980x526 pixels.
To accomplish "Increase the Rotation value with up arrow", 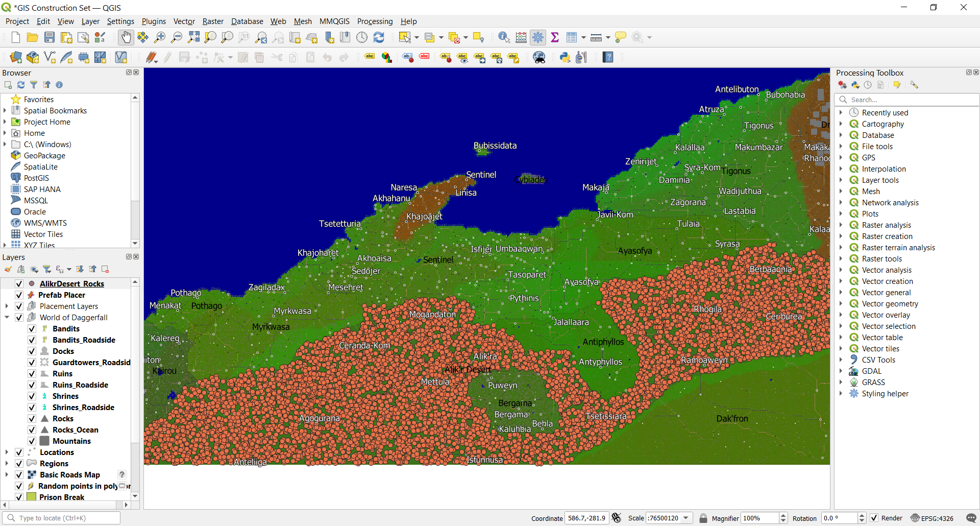I will pos(862,515).
